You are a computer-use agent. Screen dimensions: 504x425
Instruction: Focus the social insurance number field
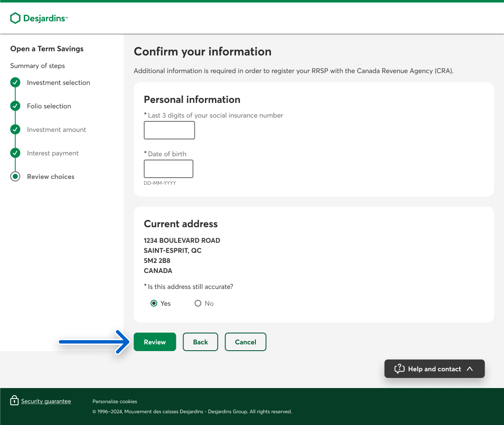[x=169, y=130]
